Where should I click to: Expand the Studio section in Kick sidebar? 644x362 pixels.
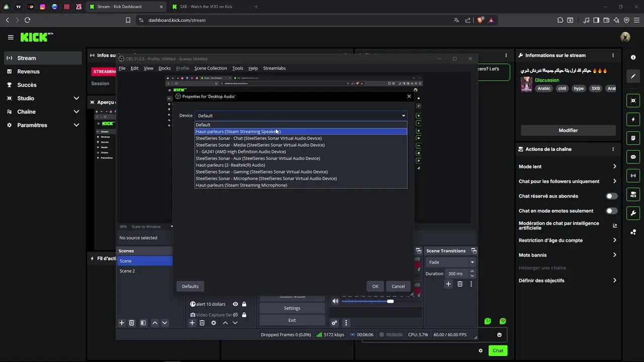click(76, 98)
